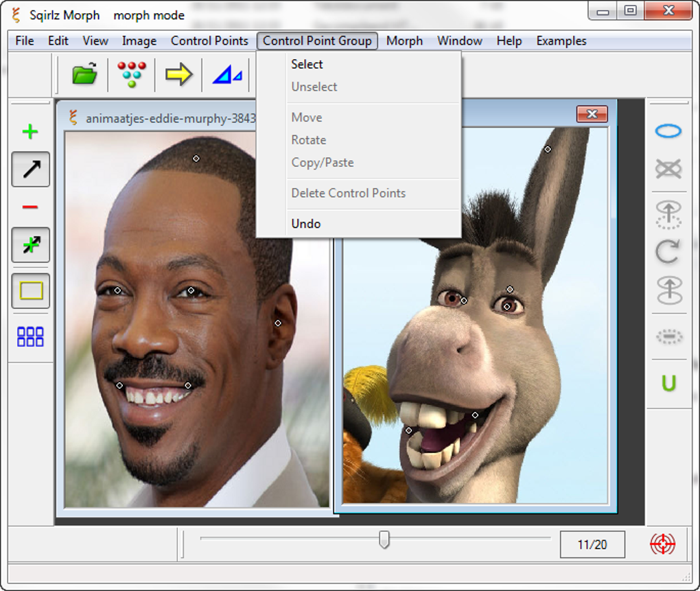The height and width of the screenshot is (591, 700).
Task: Click the animaatjes-eddie-murphy window title
Action: (170, 118)
